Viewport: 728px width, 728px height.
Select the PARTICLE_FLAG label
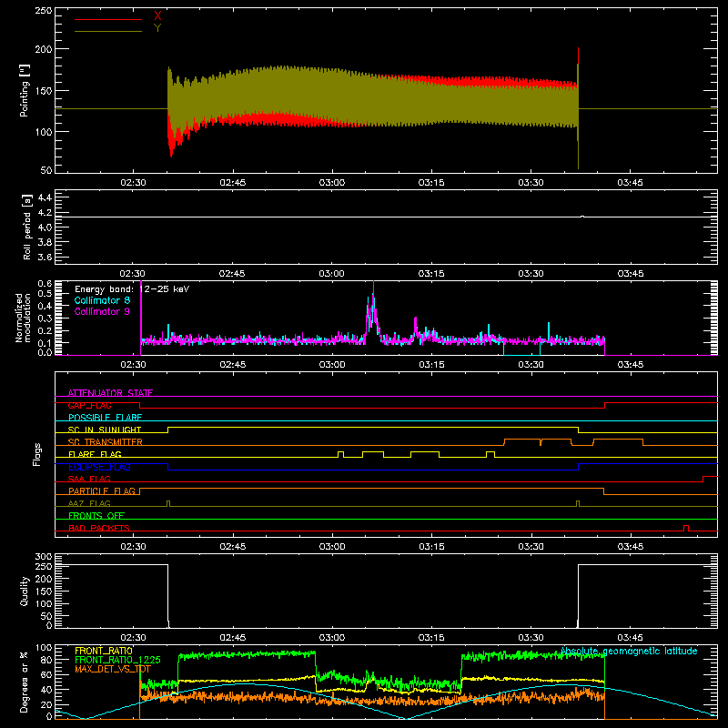coord(102,490)
